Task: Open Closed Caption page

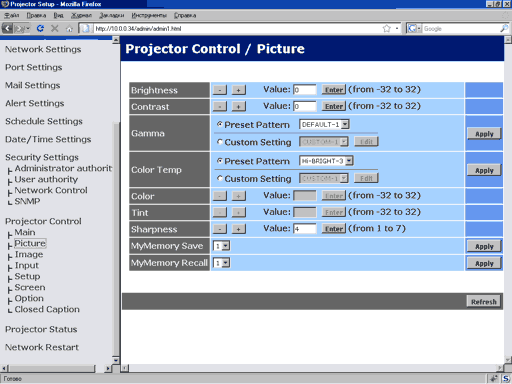Action: tap(47, 309)
